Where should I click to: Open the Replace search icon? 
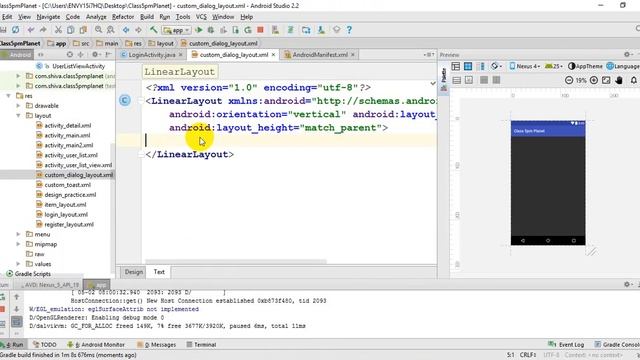coord(111,30)
